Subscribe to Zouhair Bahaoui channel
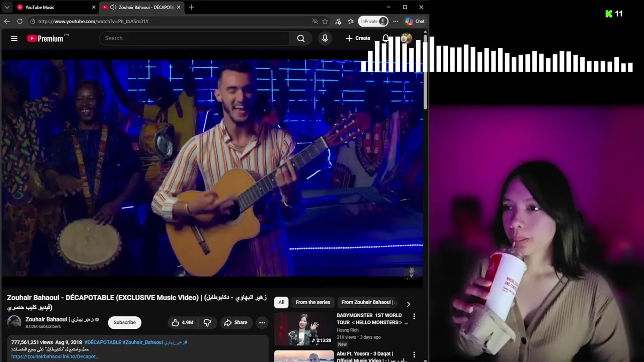 coord(124,322)
